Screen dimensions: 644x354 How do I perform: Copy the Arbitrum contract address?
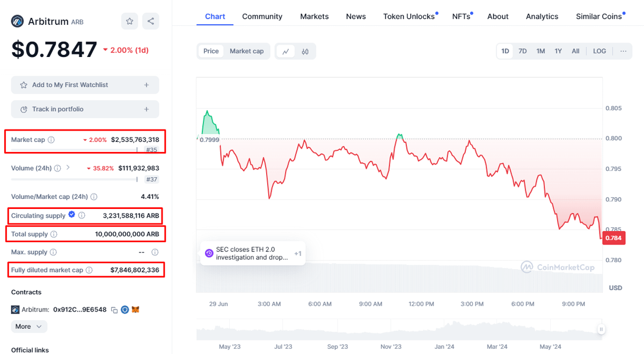pos(114,310)
